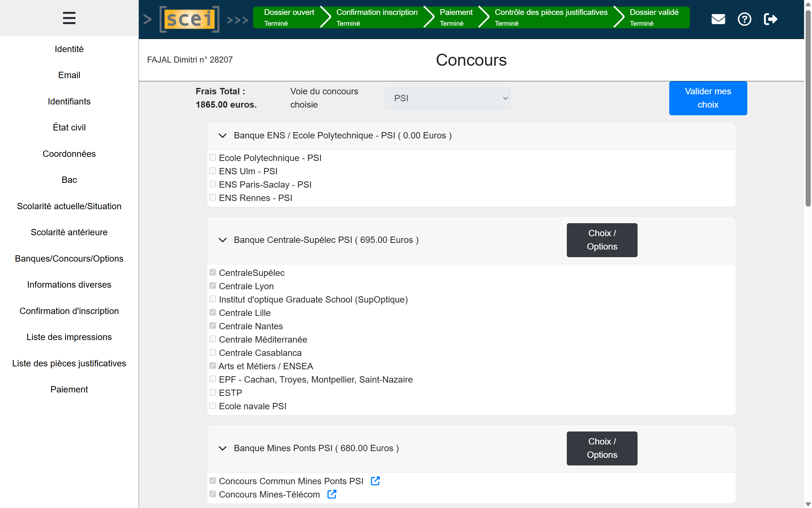The width and height of the screenshot is (812, 508).
Task: Check Centrale Casablanca
Action: (x=213, y=352)
